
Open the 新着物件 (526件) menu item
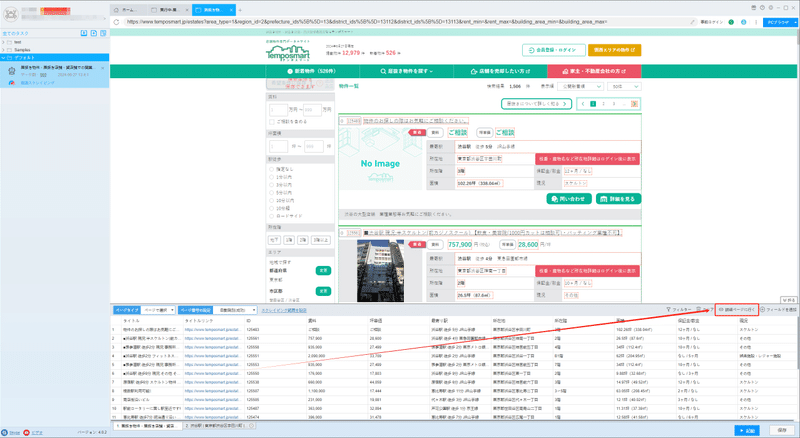tap(311, 71)
